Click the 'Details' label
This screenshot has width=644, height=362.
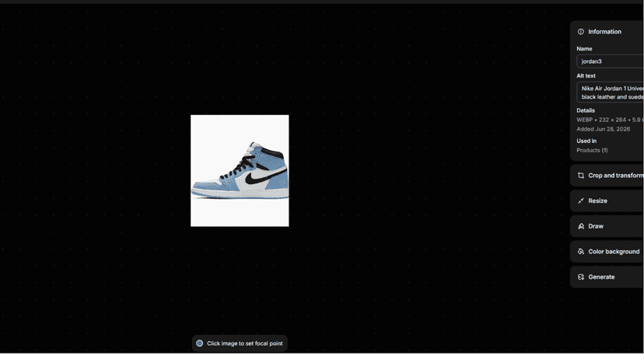point(586,110)
